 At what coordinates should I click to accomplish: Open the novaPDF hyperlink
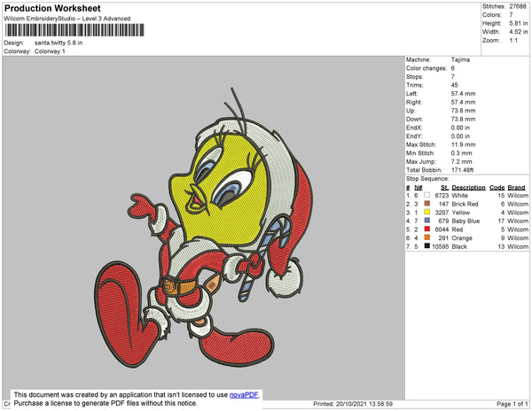pyautogui.click(x=244, y=395)
